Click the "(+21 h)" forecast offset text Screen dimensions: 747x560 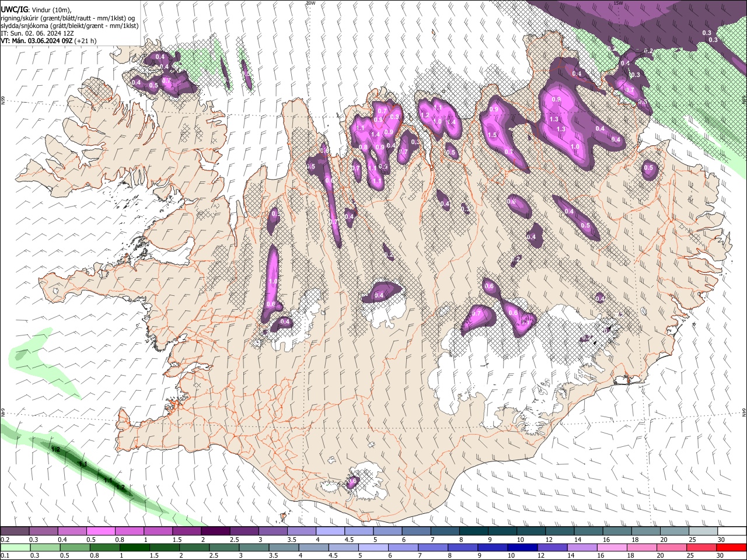coord(86,41)
